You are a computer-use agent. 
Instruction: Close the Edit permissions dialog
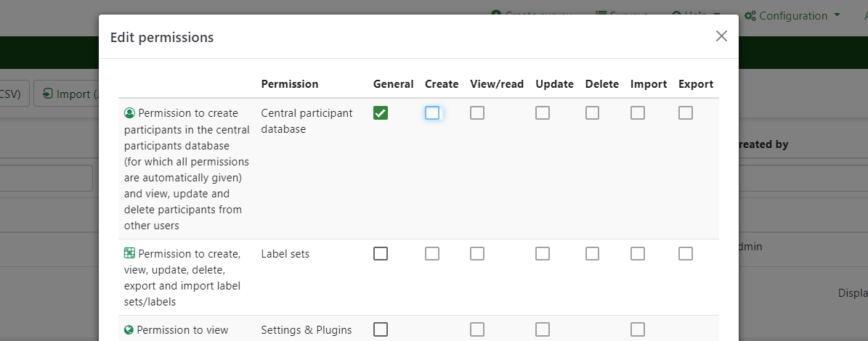721,36
